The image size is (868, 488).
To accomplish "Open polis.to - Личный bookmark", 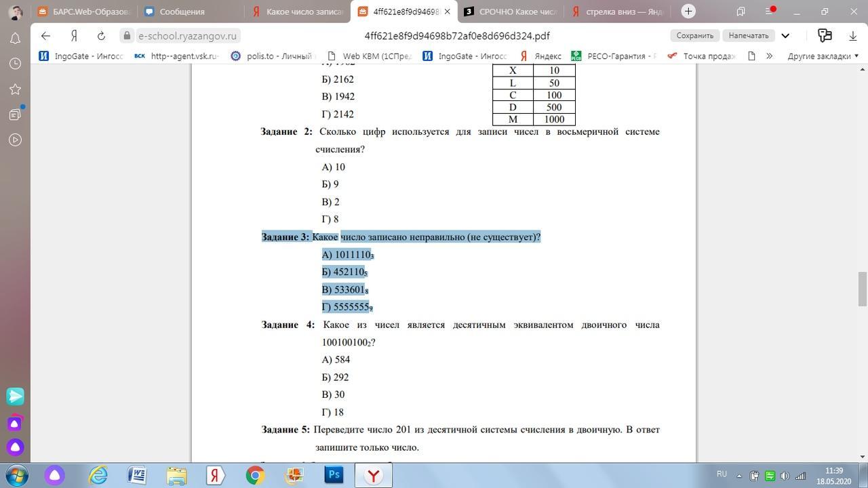I will (274, 56).
